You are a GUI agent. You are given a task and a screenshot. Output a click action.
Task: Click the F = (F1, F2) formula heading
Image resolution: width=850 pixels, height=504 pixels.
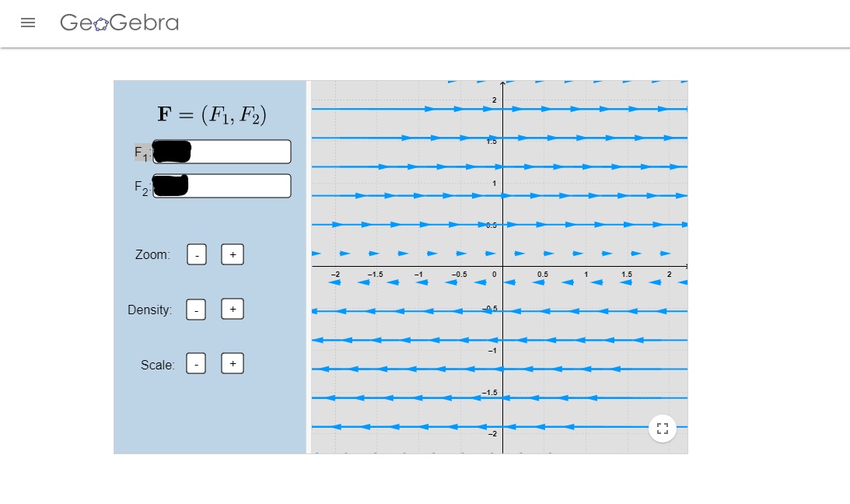(212, 114)
